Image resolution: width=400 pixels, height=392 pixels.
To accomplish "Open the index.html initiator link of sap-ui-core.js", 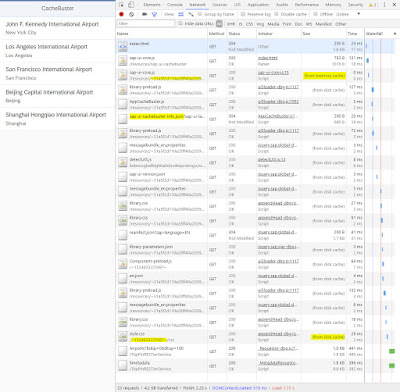I will (268, 58).
